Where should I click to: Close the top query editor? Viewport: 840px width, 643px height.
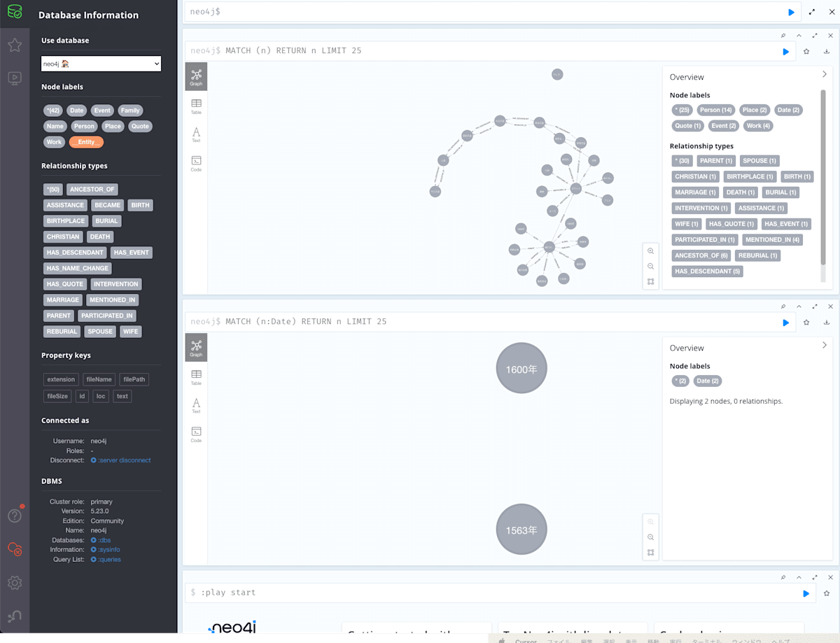tap(832, 12)
